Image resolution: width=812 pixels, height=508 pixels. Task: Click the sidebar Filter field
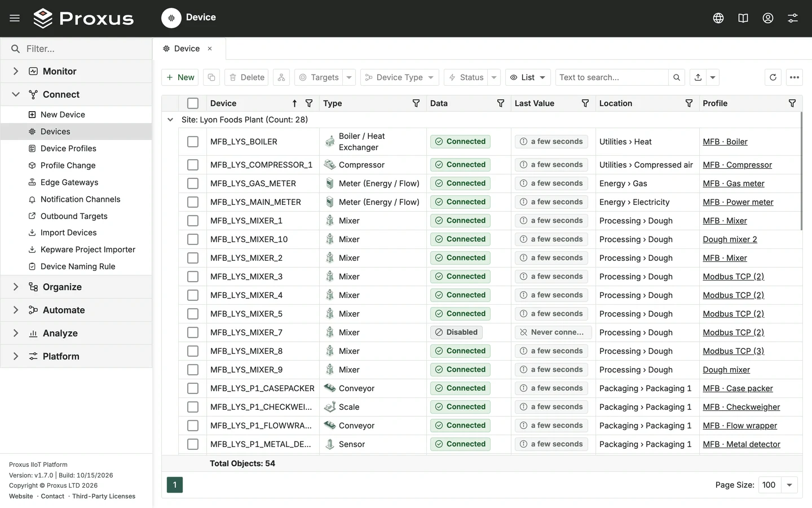pyautogui.click(x=76, y=49)
